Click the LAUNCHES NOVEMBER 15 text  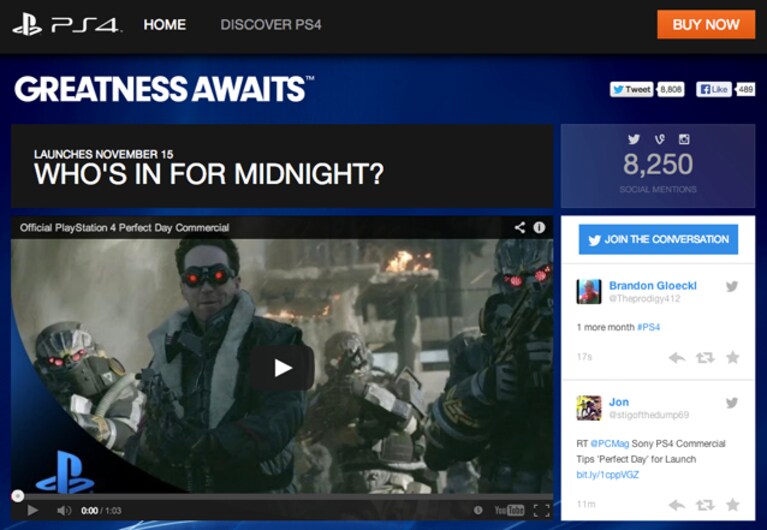click(x=103, y=154)
